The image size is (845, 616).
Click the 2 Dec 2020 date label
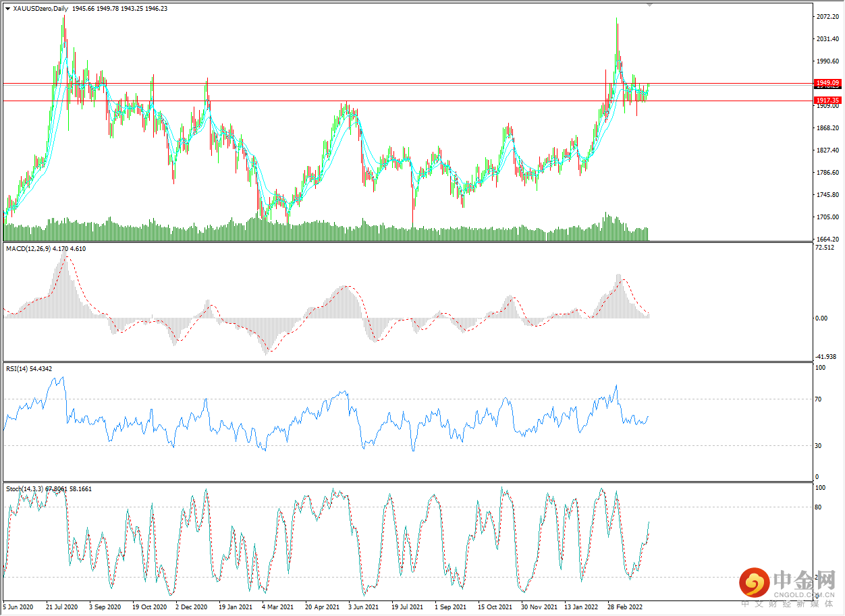click(192, 607)
